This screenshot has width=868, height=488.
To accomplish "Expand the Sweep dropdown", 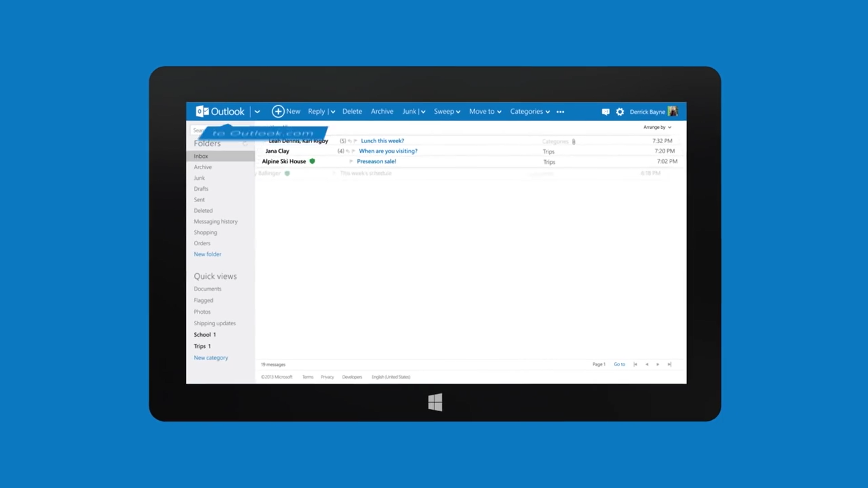I will (x=447, y=111).
